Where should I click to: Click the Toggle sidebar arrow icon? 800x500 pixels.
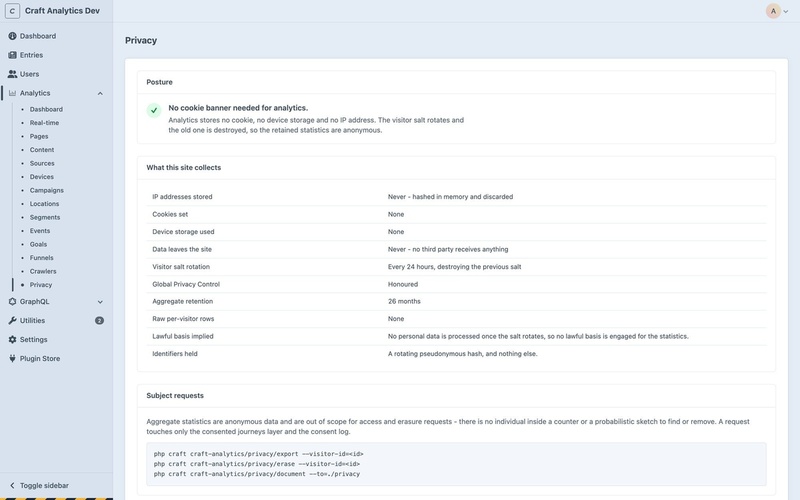coord(12,486)
